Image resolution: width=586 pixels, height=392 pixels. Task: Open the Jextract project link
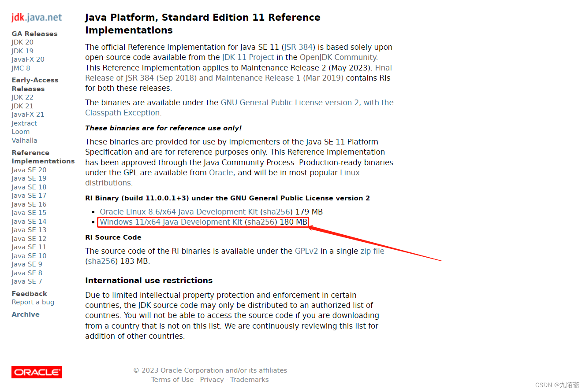[x=24, y=123]
